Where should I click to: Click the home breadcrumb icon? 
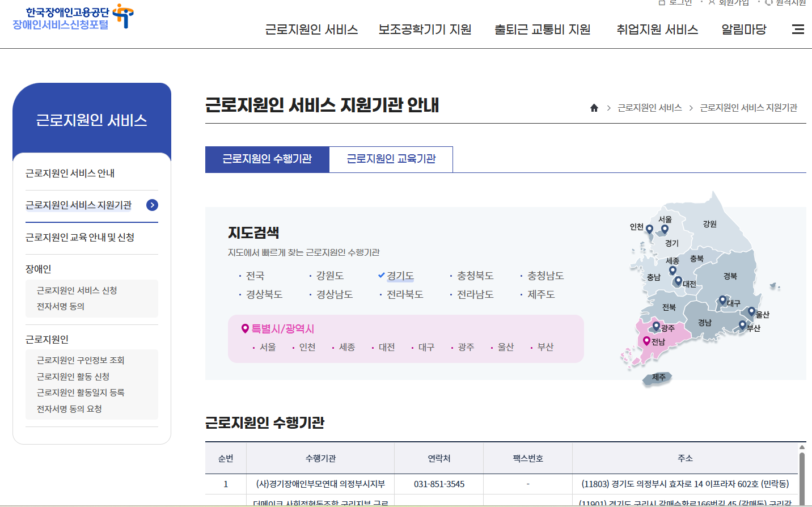pos(594,108)
